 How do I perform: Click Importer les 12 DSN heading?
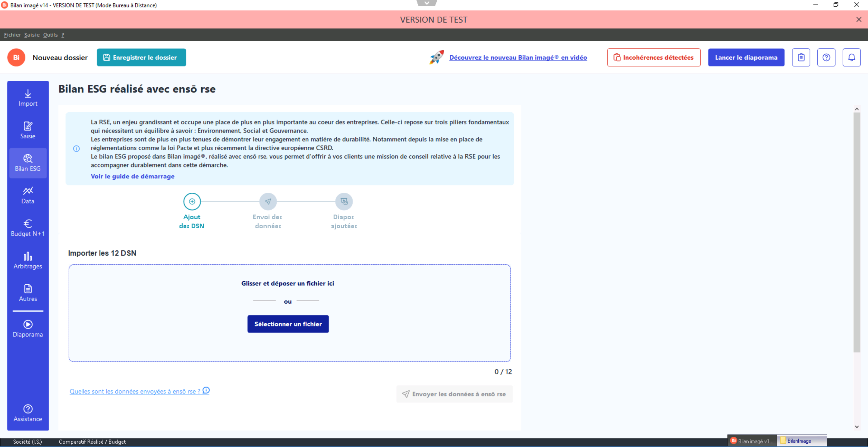(x=102, y=253)
